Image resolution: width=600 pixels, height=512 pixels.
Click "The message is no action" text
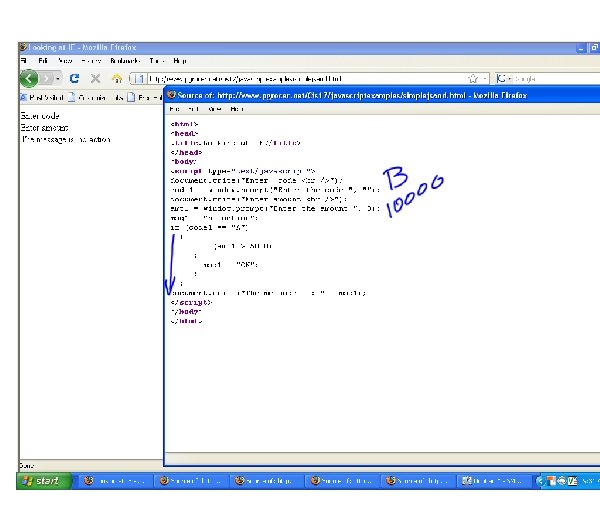pos(66,139)
